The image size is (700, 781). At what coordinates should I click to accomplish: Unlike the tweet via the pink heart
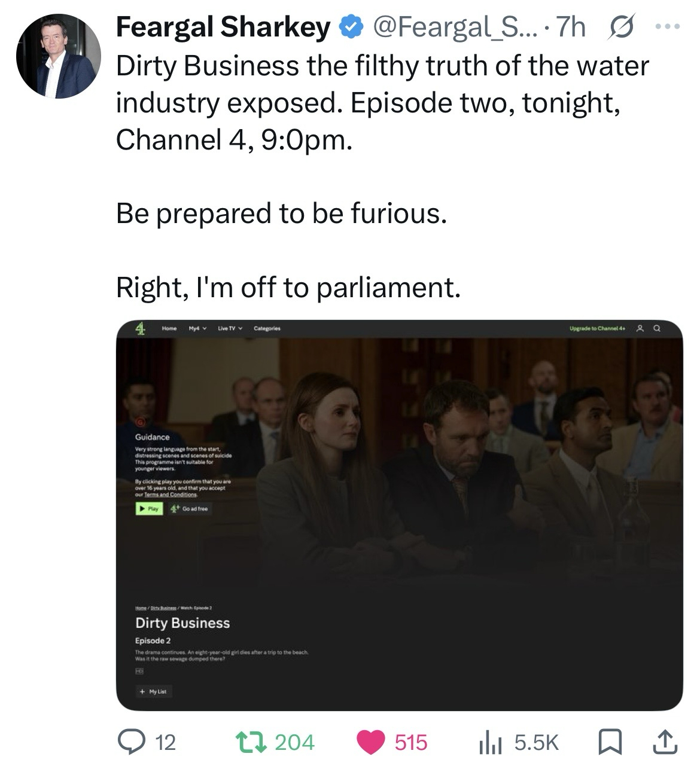coord(371,742)
